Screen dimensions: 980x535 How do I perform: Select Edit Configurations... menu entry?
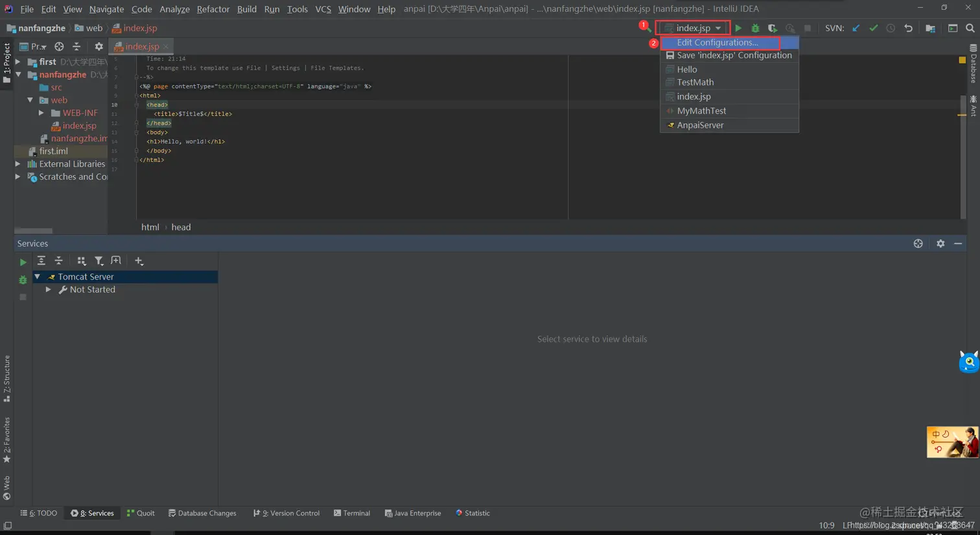729,42
